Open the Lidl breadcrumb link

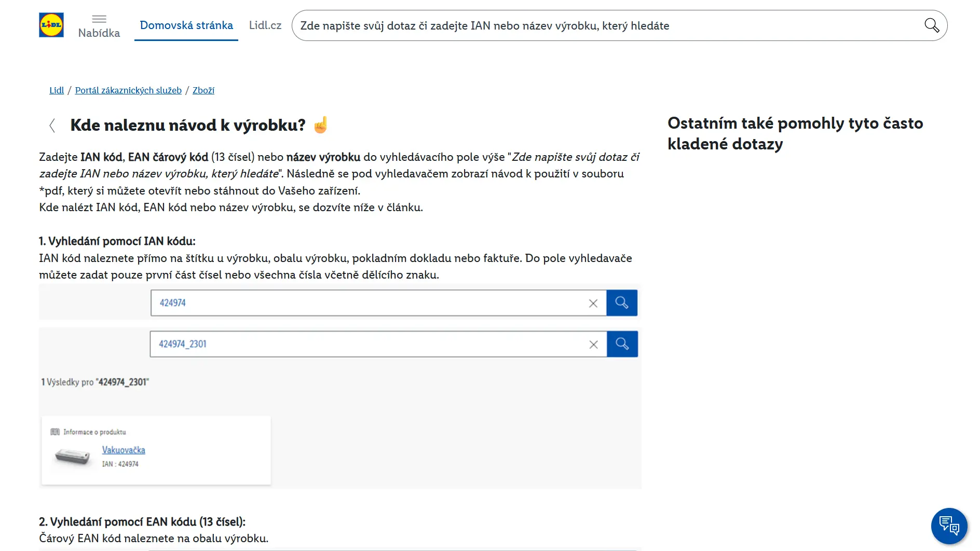57,90
